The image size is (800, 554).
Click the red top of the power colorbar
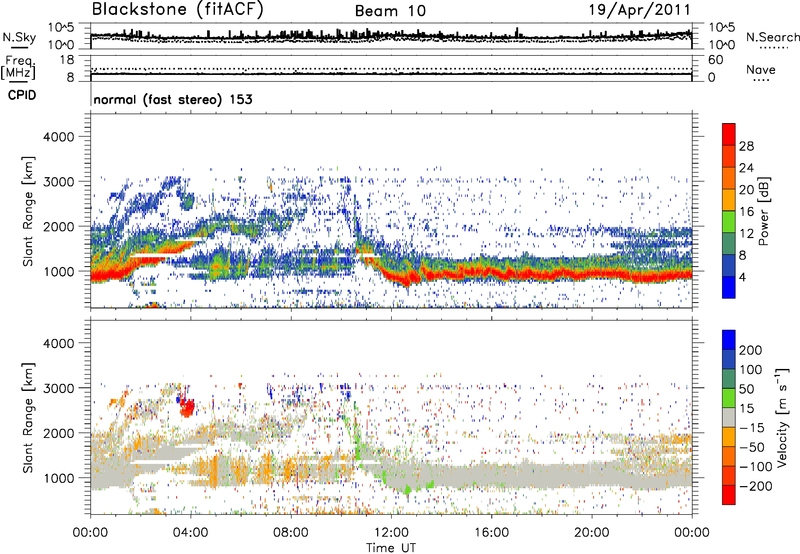click(x=729, y=134)
